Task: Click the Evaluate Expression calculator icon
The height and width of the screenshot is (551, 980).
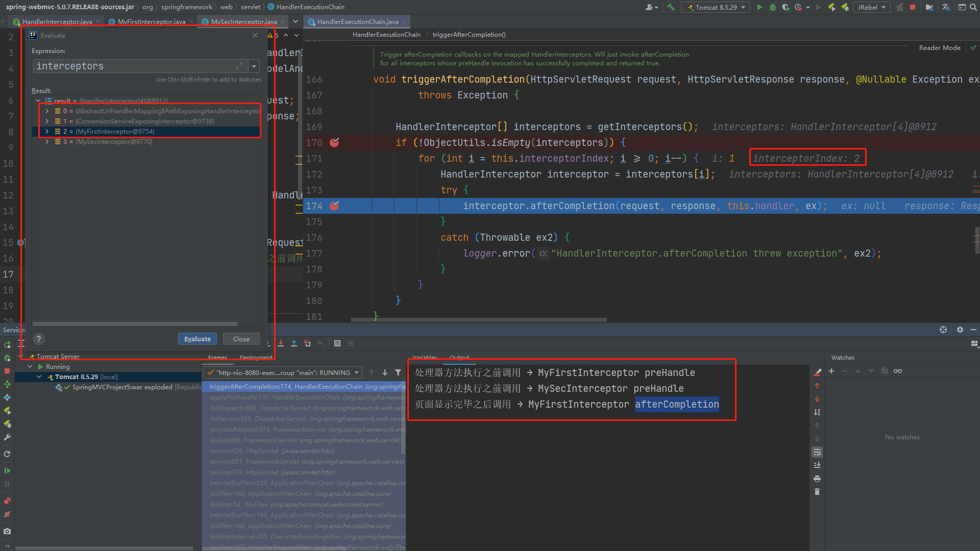Action: pyautogui.click(x=337, y=343)
